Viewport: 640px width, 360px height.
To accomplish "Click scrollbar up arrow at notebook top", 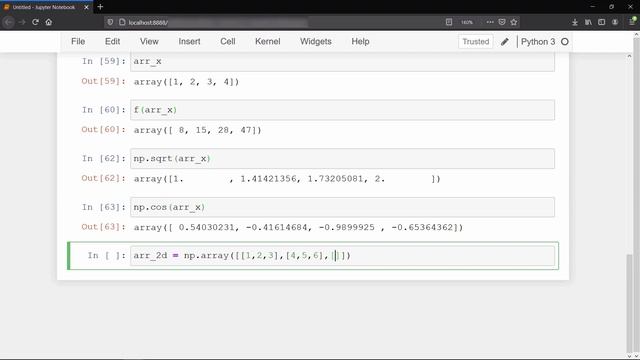I will (629, 56).
